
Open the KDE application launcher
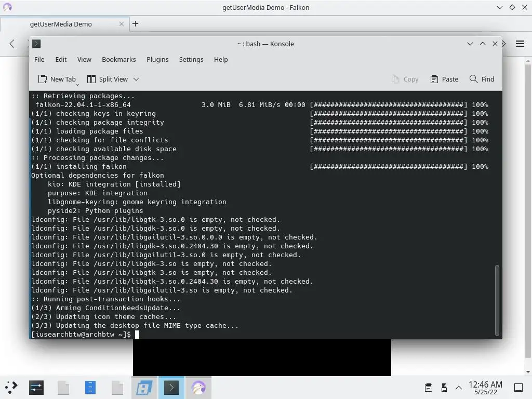(x=11, y=387)
